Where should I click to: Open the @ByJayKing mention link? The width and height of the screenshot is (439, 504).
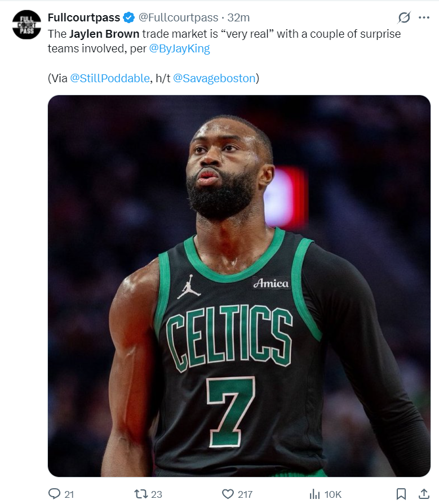tap(179, 48)
